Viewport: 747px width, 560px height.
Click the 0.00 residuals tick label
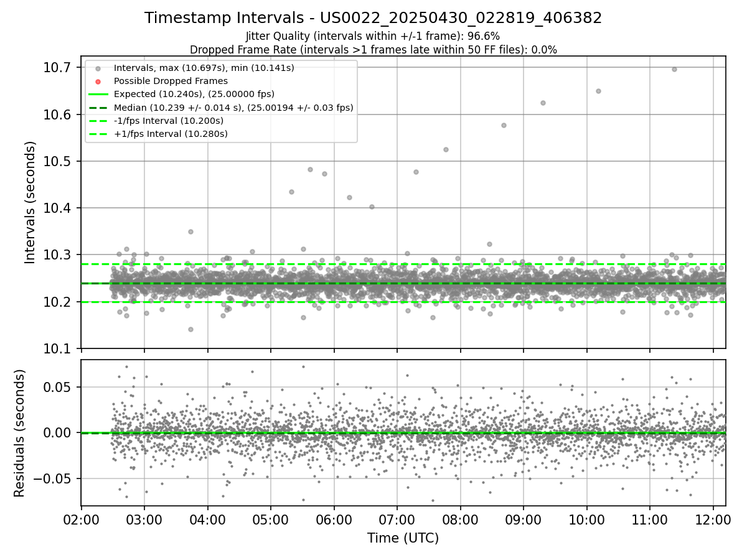click(x=58, y=433)
